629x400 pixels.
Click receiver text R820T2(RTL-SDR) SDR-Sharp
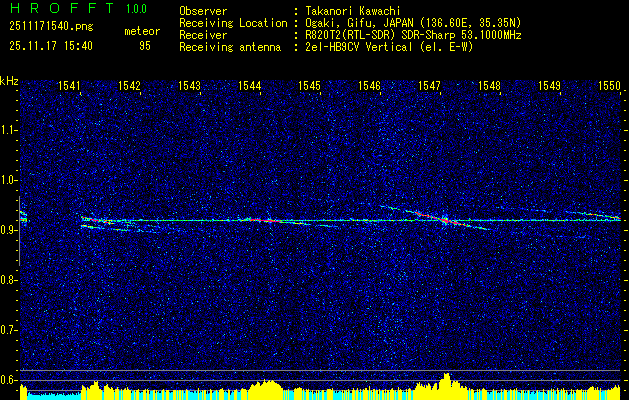pyautogui.click(x=380, y=35)
